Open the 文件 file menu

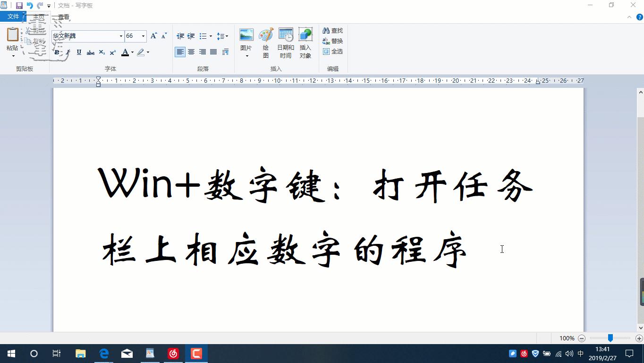tap(14, 16)
